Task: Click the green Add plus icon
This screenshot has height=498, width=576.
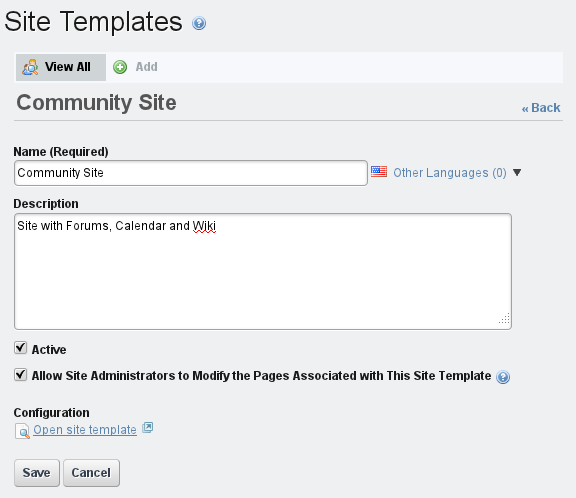Action: click(x=120, y=67)
